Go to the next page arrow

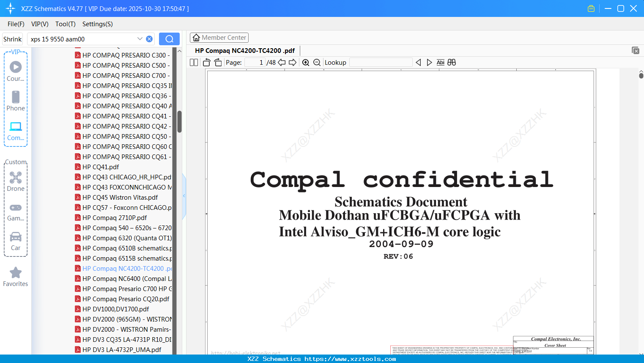click(293, 63)
